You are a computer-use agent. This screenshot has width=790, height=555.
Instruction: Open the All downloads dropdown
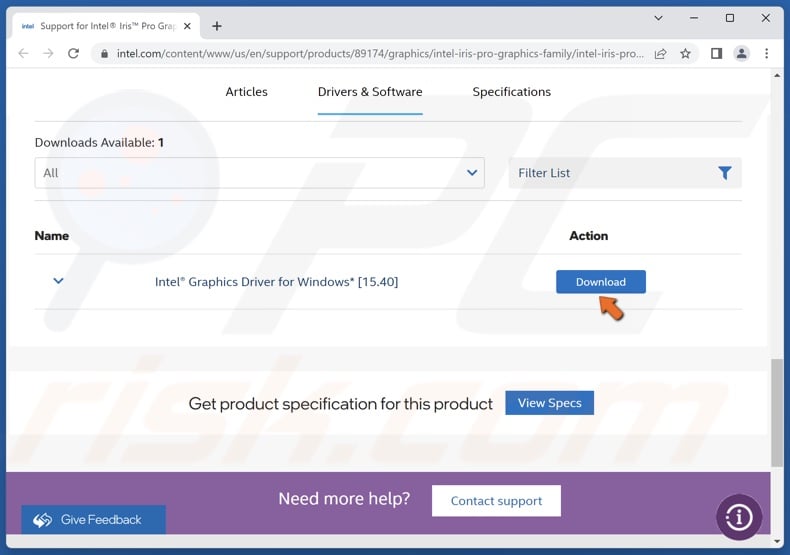[259, 173]
